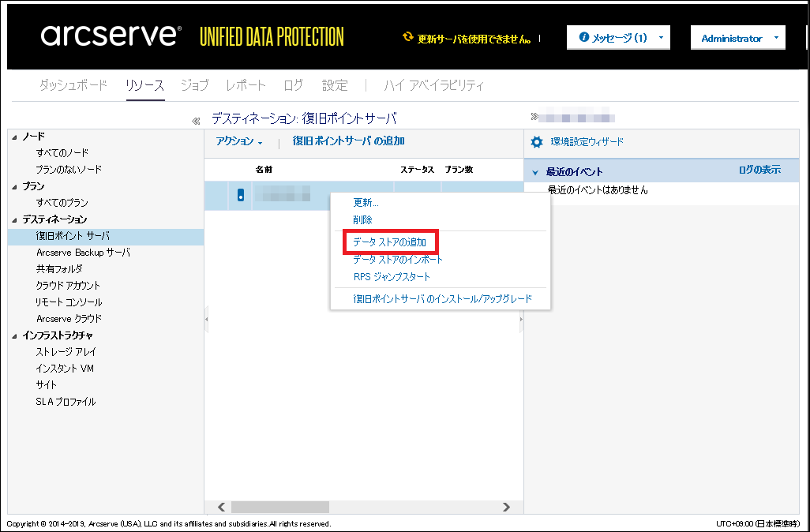
Task: Select クラウド アカウント in the tree
Action: click(68, 286)
